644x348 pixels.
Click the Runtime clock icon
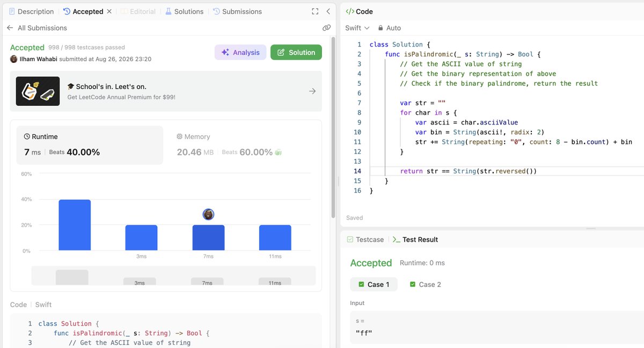point(26,137)
